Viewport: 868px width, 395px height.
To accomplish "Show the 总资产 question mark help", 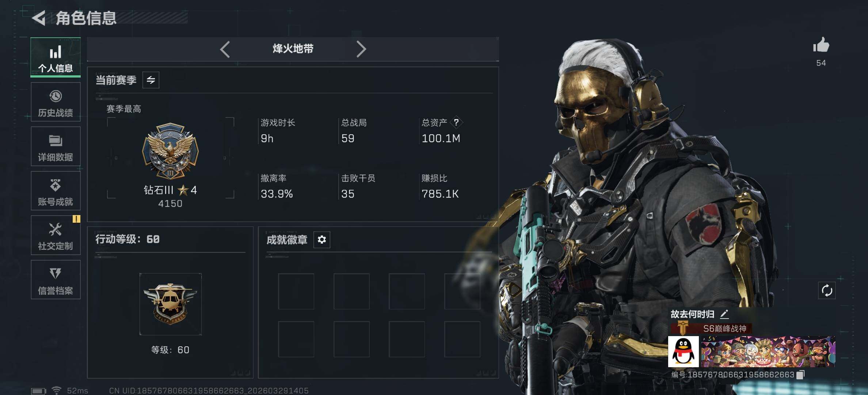I will point(456,123).
